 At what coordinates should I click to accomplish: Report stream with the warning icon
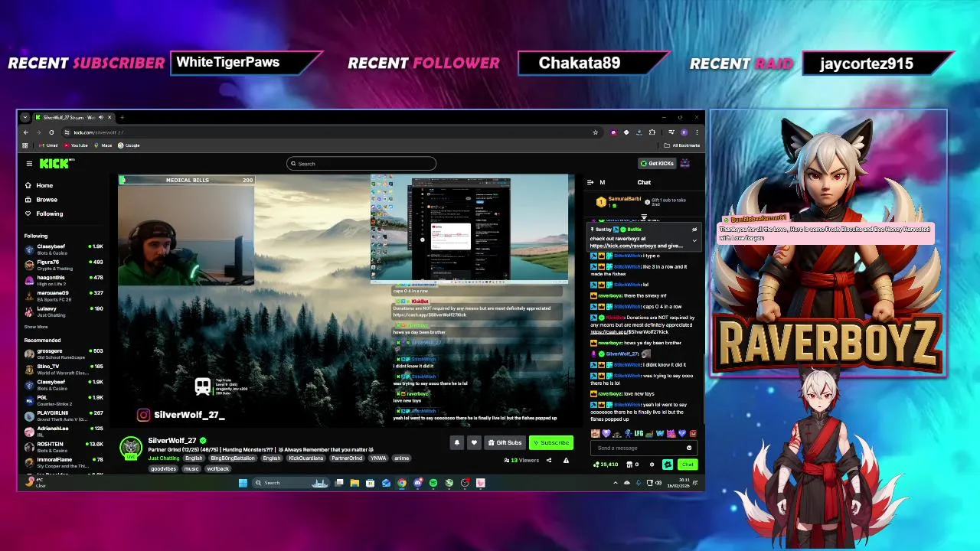click(566, 460)
